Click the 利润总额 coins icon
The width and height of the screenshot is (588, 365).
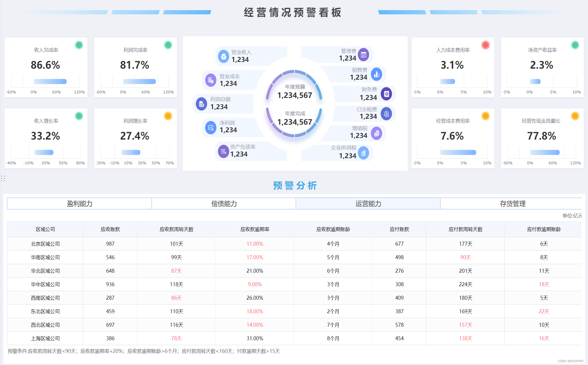[x=201, y=104]
